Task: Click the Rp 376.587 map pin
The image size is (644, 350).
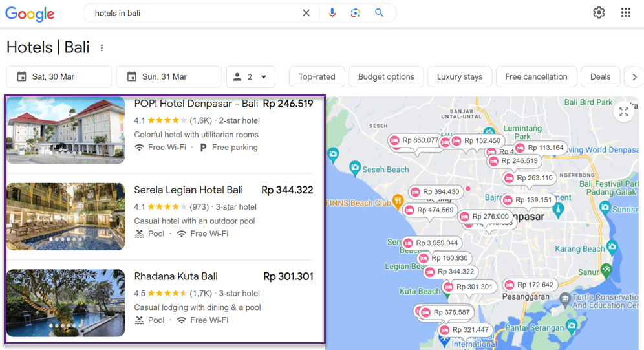Action: [446, 312]
